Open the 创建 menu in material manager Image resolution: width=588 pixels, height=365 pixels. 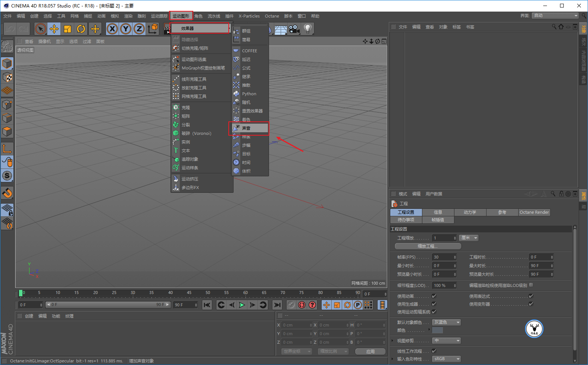[29, 316]
